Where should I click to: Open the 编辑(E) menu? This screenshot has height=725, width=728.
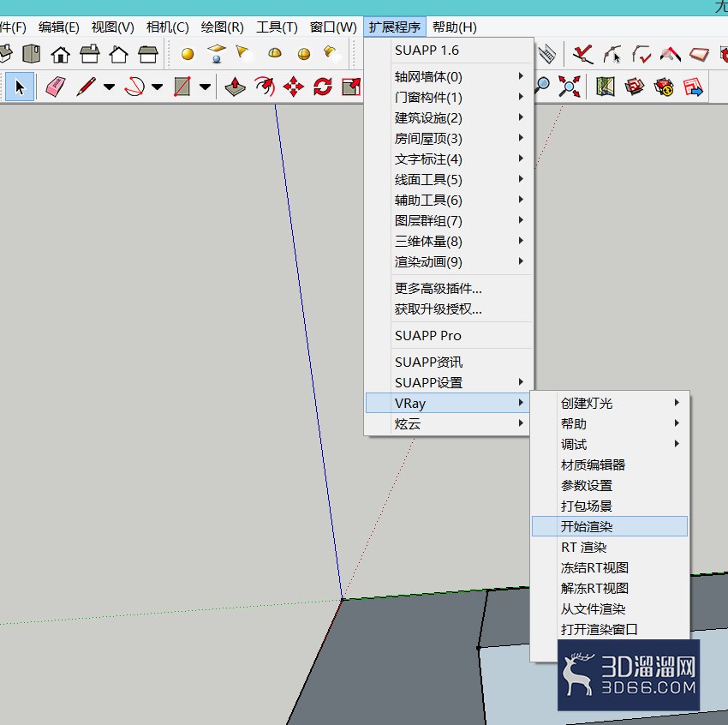coord(58,27)
